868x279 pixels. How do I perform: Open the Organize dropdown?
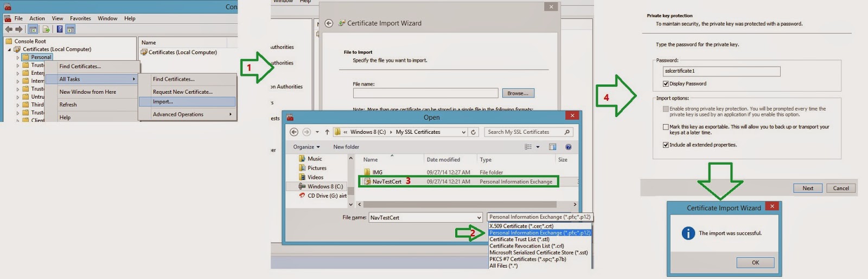point(307,147)
